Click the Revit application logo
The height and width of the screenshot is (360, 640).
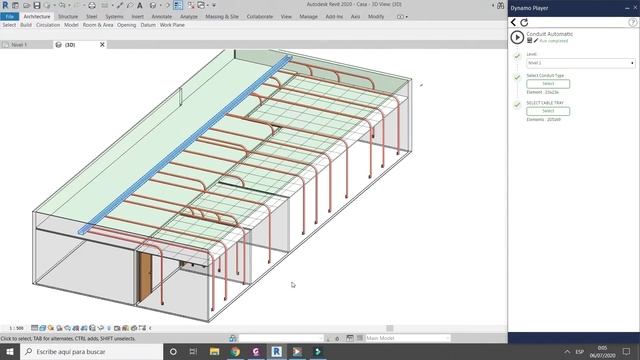pyautogui.click(x=5, y=5)
